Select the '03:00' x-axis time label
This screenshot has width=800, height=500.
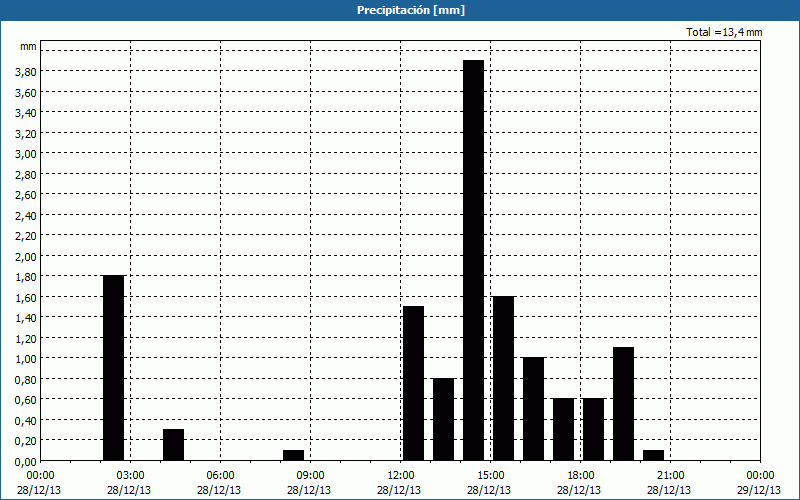click(x=130, y=476)
